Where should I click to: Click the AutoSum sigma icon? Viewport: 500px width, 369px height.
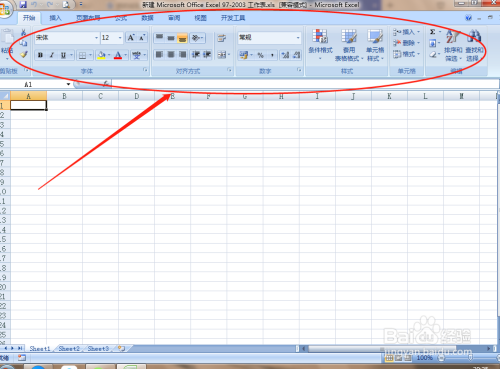433,32
